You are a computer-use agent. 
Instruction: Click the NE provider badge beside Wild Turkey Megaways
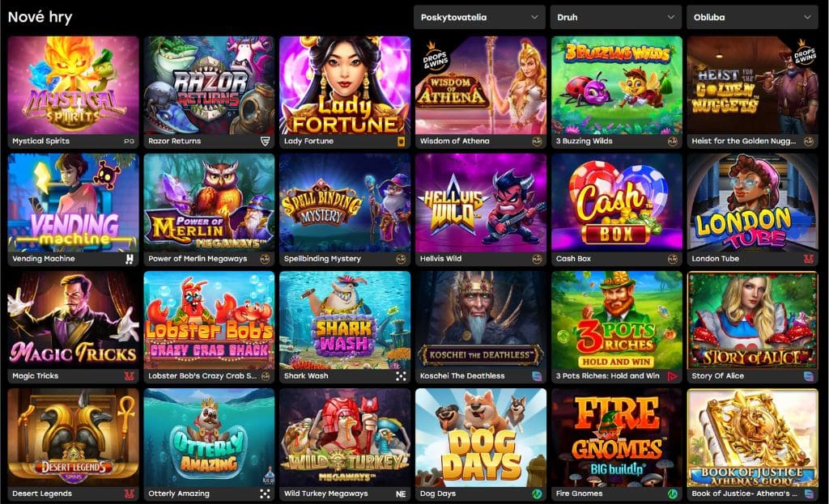pyautogui.click(x=401, y=493)
